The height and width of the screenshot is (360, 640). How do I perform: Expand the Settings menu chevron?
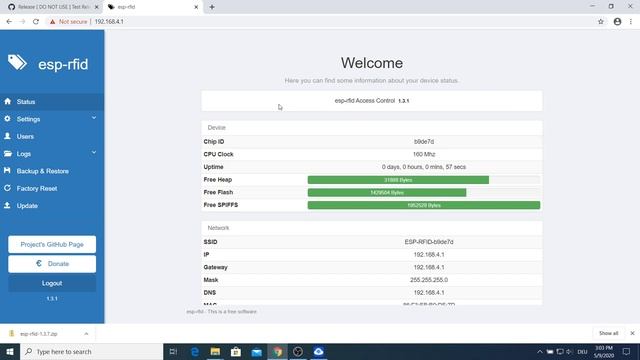coord(94,118)
